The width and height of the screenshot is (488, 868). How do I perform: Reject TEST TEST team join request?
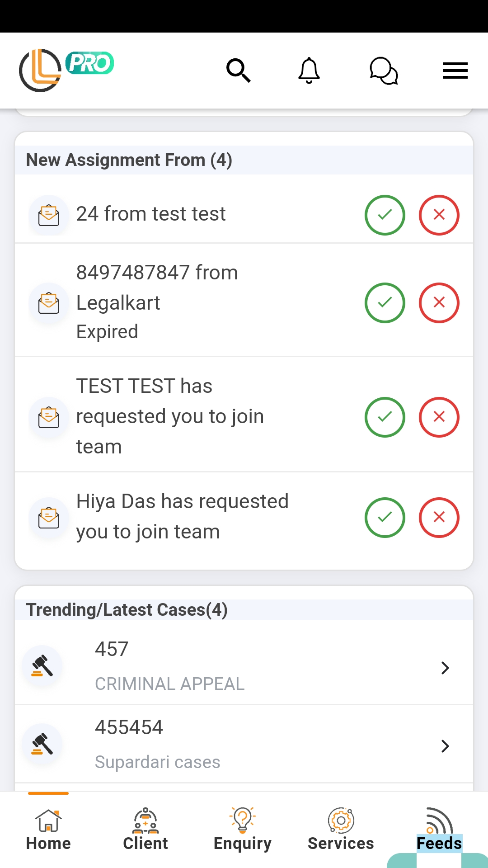tap(439, 417)
